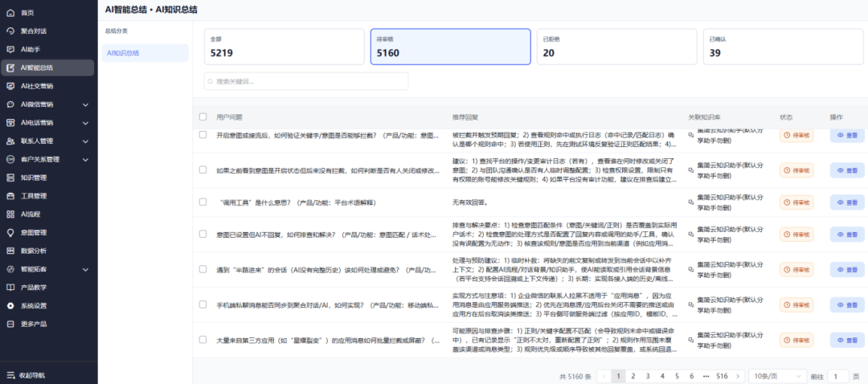This screenshot has height=384, width=868.
Task: Open the 10条/页 page size dropdown
Action: coord(778,376)
